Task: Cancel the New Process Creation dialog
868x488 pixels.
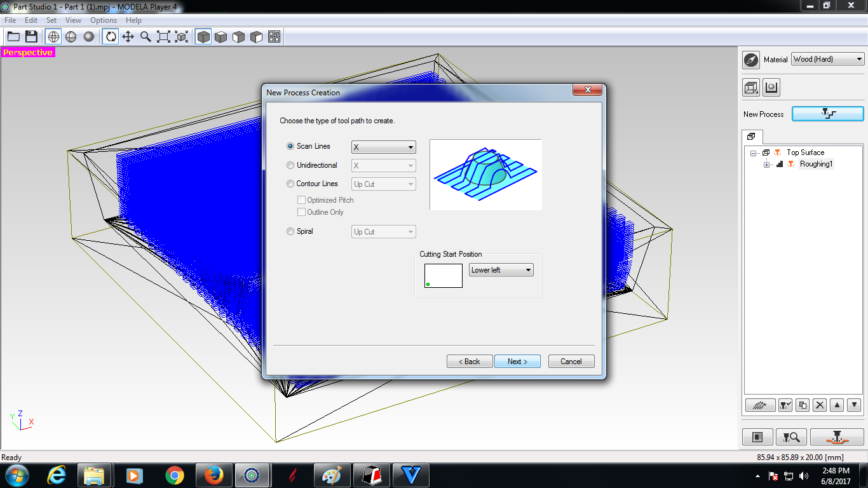Action: (x=571, y=362)
